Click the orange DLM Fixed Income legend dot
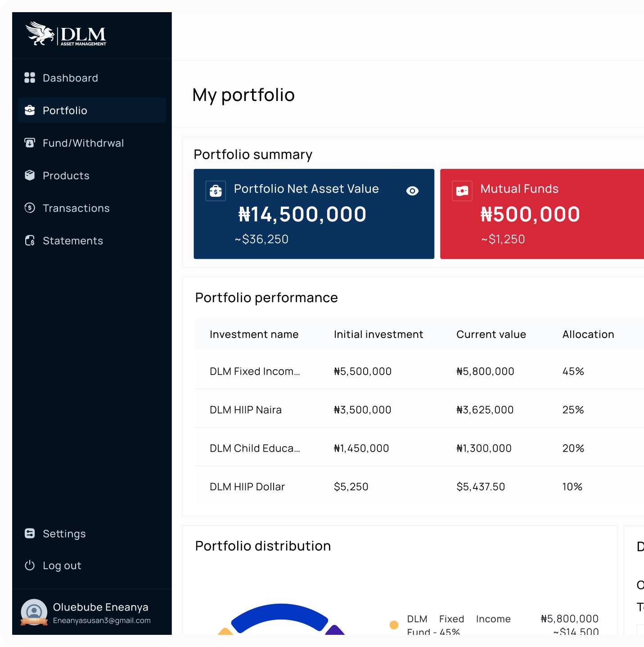This screenshot has width=644, height=647. coord(394,624)
